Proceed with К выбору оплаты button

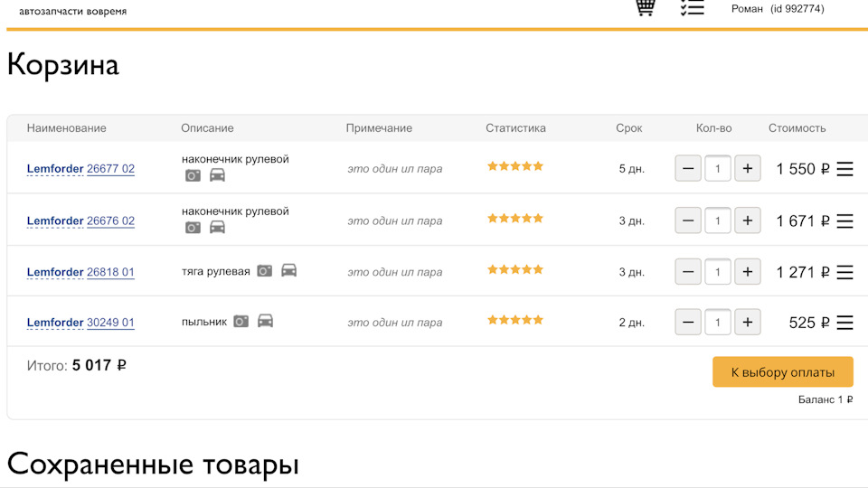(x=783, y=371)
